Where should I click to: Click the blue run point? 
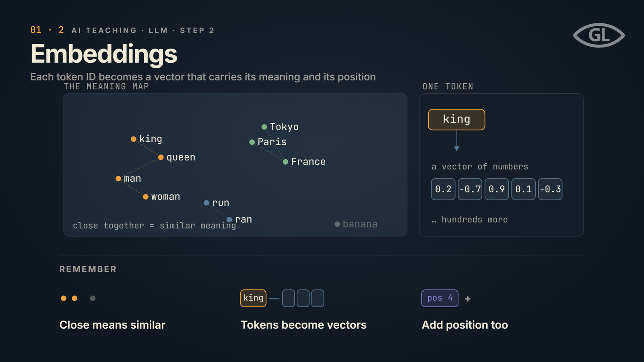tap(206, 203)
